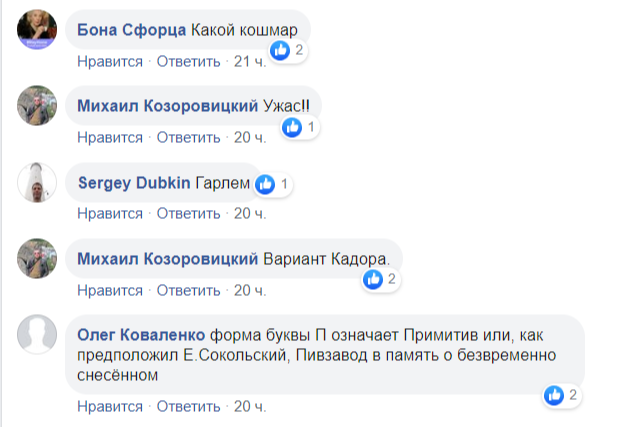Screen dimensions: 625x427
Task: Click Ответить under Бона Сфорца's comment
Action: click(x=188, y=61)
